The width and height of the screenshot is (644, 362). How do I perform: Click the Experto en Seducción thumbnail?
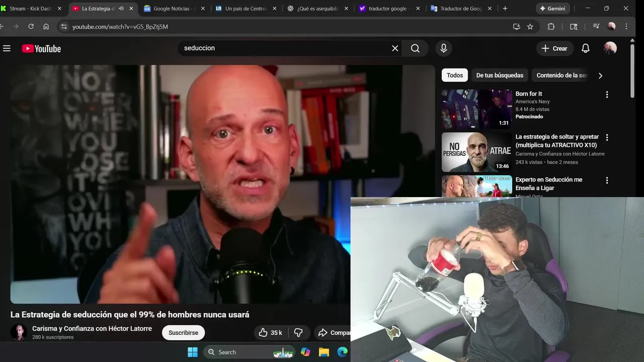point(477,186)
